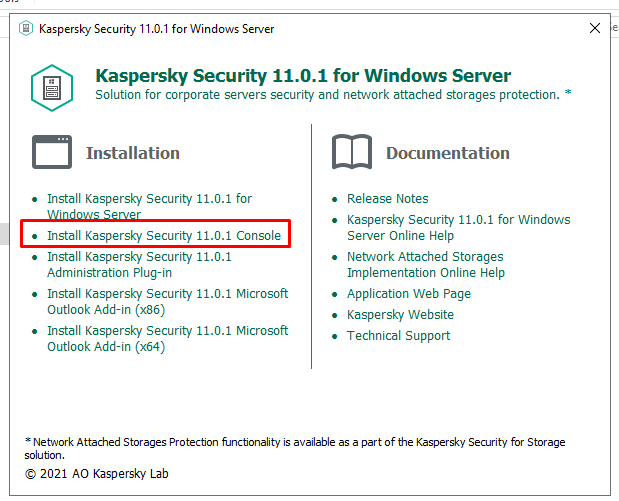This screenshot has width=619, height=501.
Task: Open Network Attached Storages Implementation Online Help
Action: click(x=425, y=264)
